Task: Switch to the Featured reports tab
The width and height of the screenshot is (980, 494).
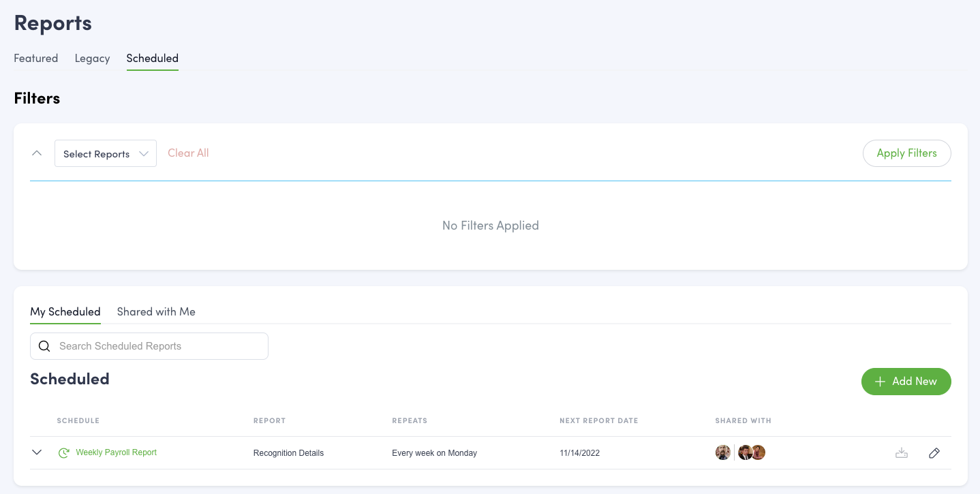Action: [36, 59]
